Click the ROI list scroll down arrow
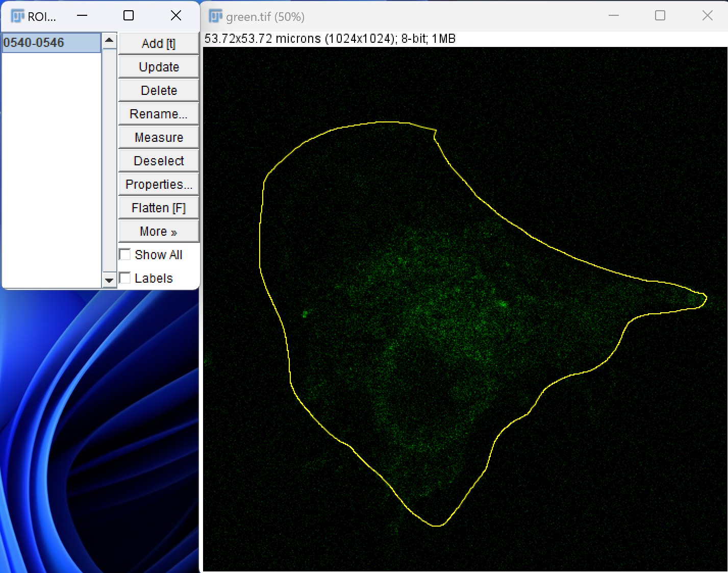 (x=109, y=280)
